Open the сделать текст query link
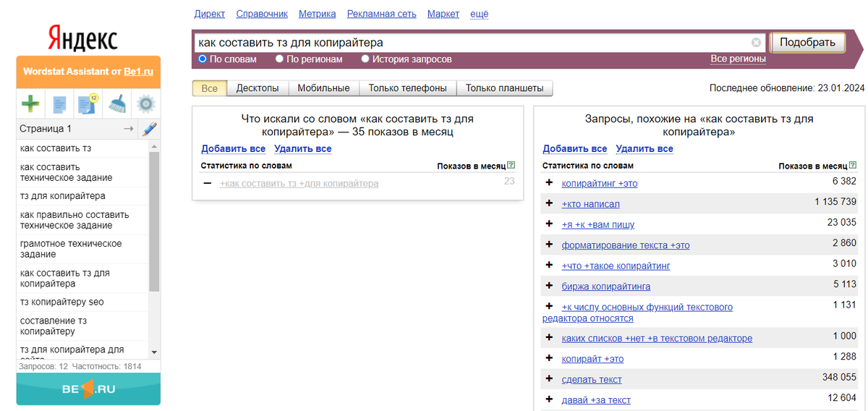 (592, 380)
